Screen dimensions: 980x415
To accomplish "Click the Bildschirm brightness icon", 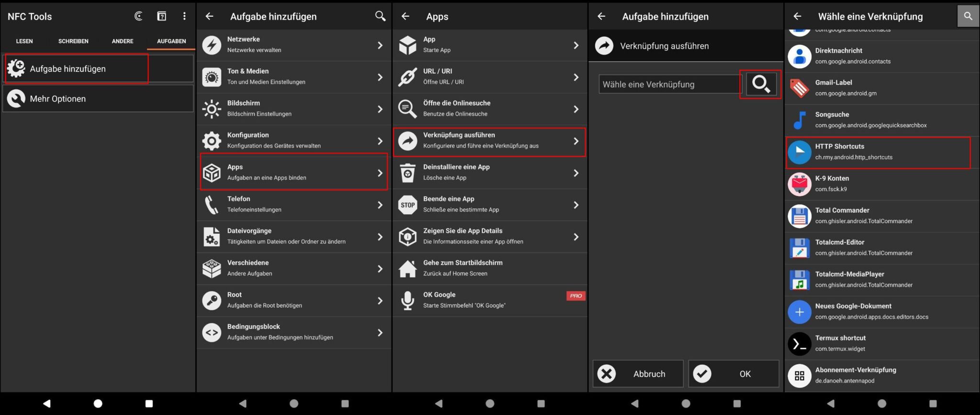I will click(x=212, y=109).
